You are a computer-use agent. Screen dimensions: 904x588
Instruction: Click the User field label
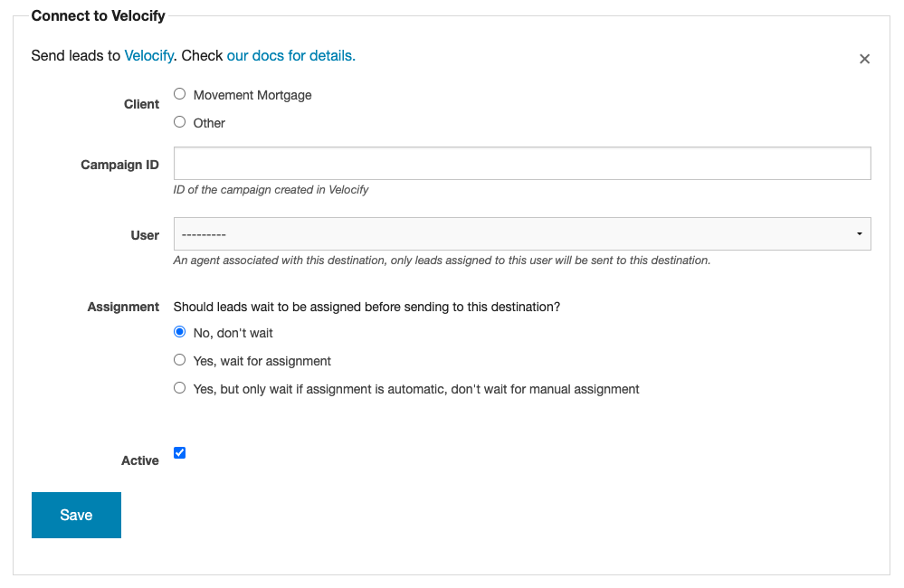(x=145, y=235)
